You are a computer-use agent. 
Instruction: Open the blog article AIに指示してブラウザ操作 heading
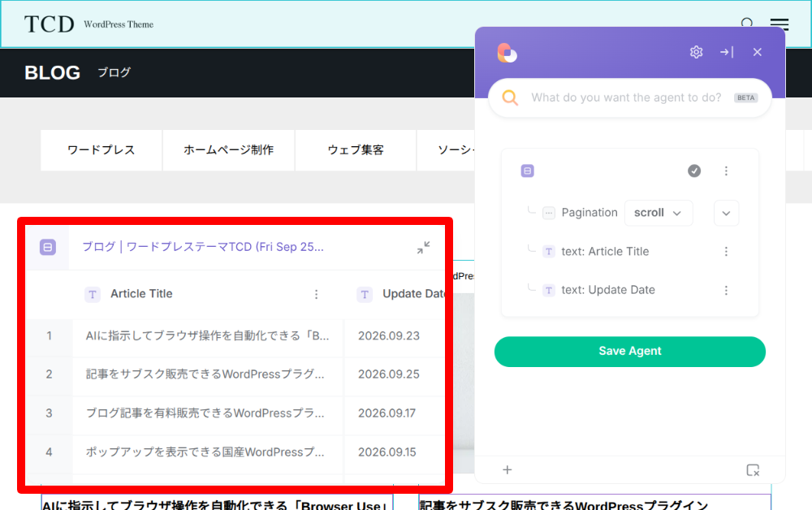(x=215, y=505)
